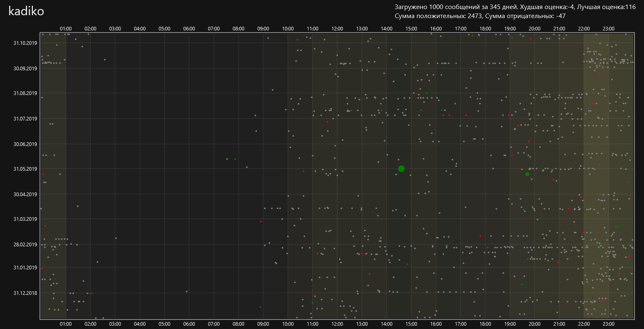Click the 15:00 label on the top axis
Image resolution: width=644 pixels, height=329 pixels.
click(x=411, y=29)
